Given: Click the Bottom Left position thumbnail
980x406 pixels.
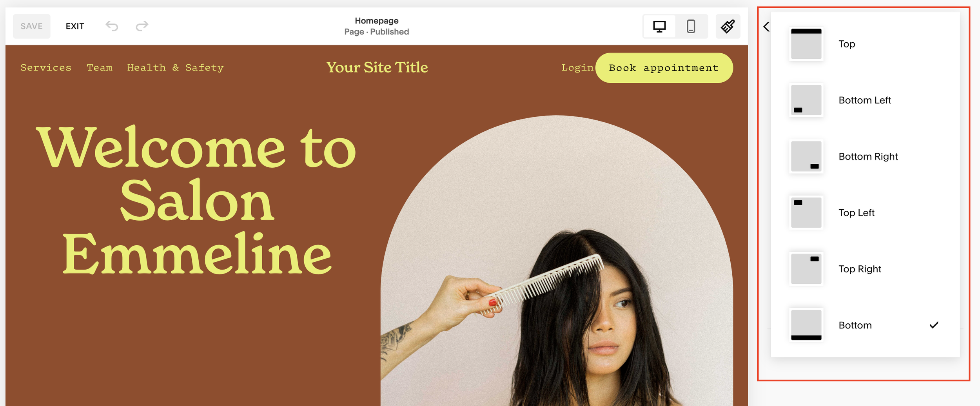Looking at the screenshot, I should (806, 100).
